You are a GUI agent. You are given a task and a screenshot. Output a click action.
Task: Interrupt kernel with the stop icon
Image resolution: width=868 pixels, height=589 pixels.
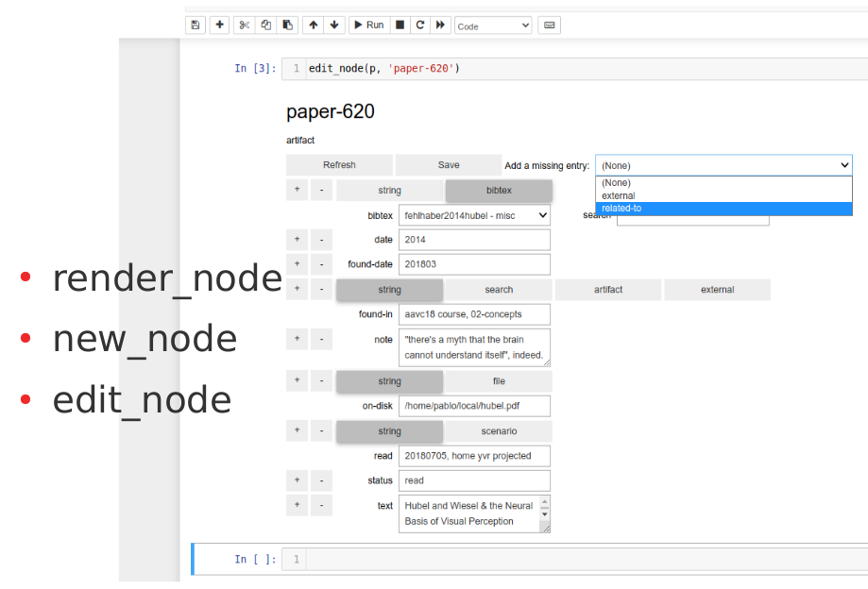400,25
